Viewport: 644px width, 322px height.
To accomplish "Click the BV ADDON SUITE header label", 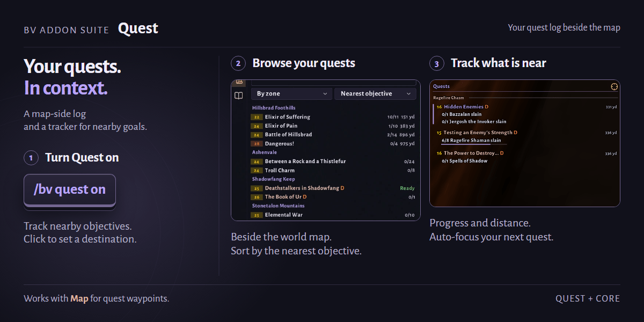I will (67, 30).
